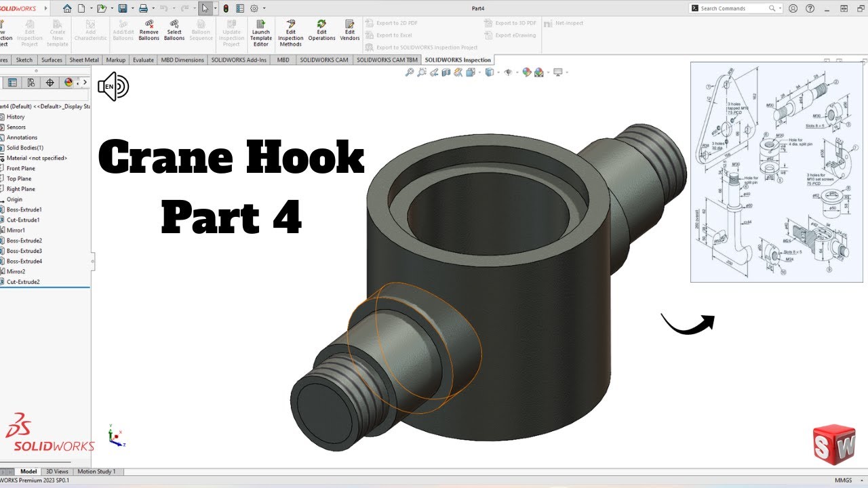Show more manager tabs with arrow
The image size is (868, 488).
pyautogui.click(x=85, y=83)
